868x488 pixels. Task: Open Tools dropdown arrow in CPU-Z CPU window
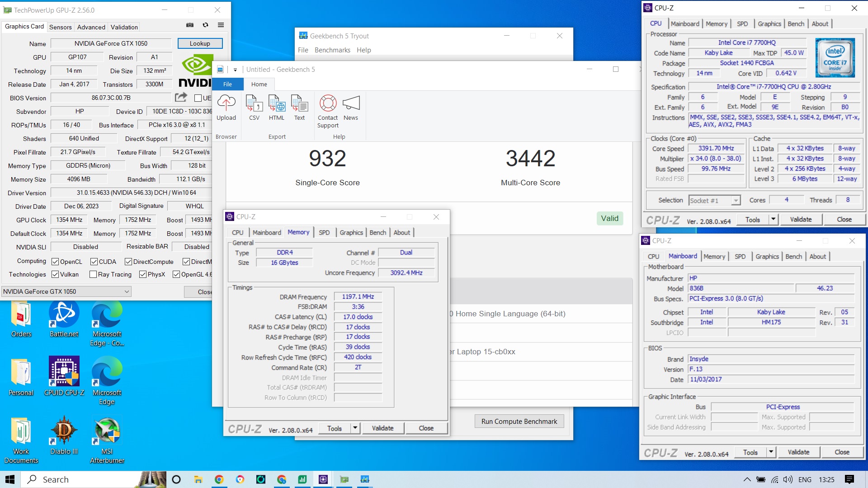click(x=774, y=220)
